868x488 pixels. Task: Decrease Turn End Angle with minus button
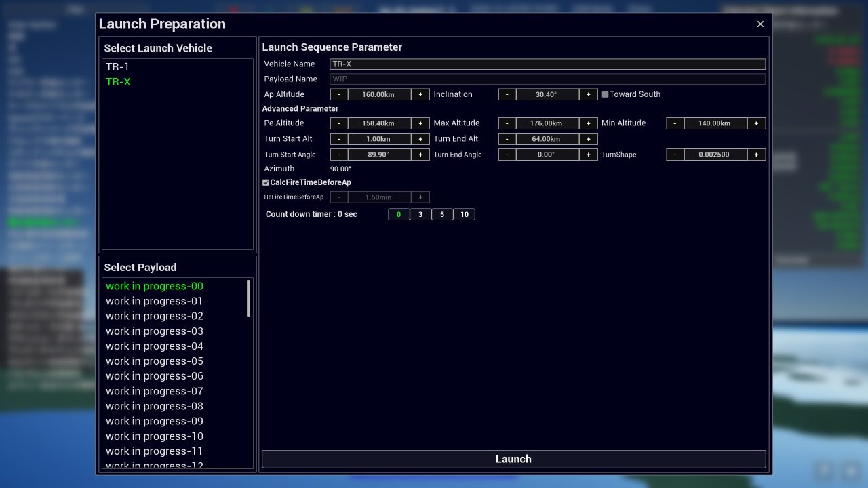pyautogui.click(x=507, y=155)
